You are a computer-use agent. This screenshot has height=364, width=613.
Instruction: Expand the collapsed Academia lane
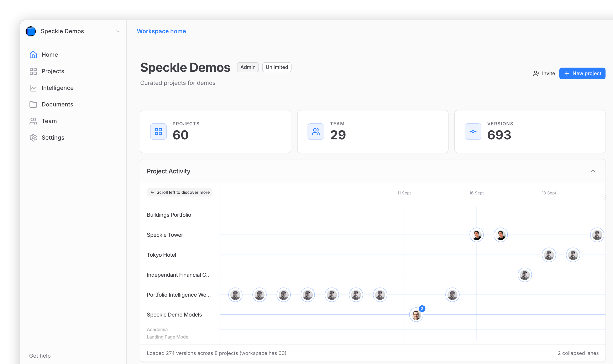click(x=157, y=330)
